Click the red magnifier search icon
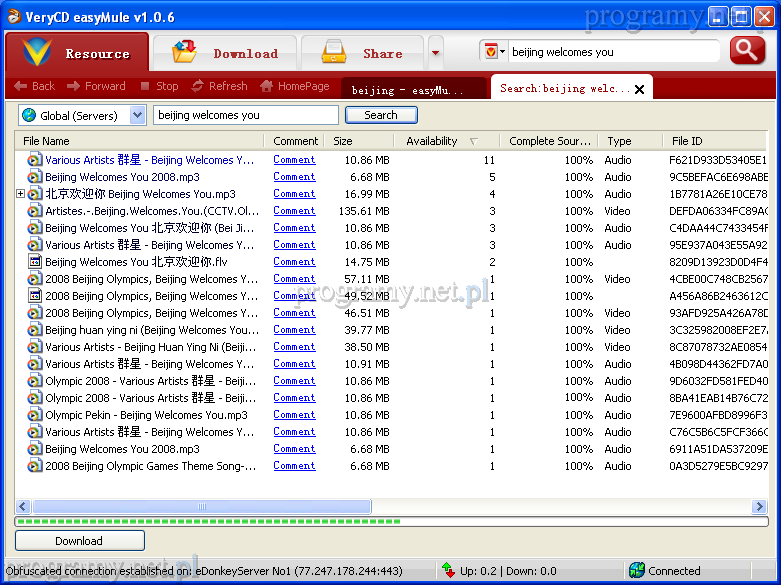Image resolution: width=781 pixels, height=585 pixels. pyautogui.click(x=747, y=51)
